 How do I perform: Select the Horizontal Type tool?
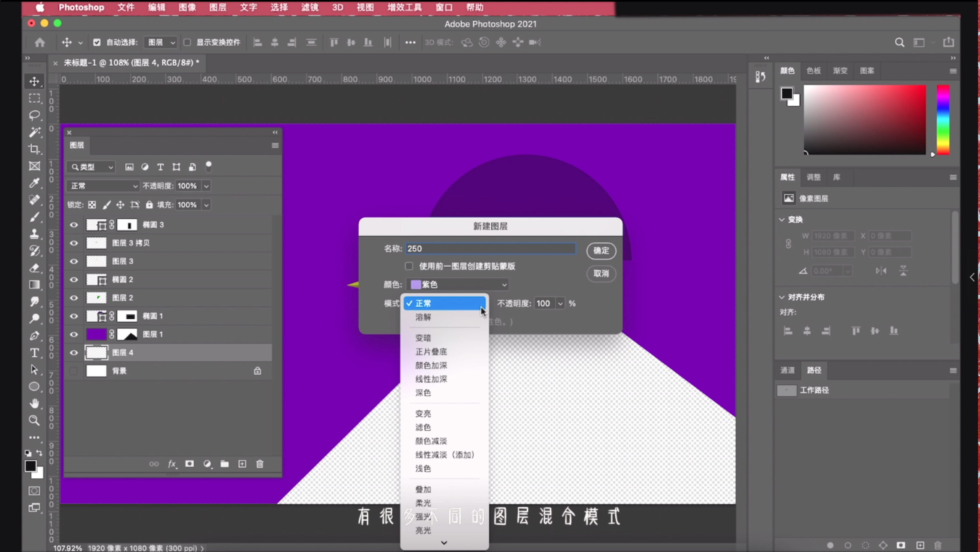point(34,353)
